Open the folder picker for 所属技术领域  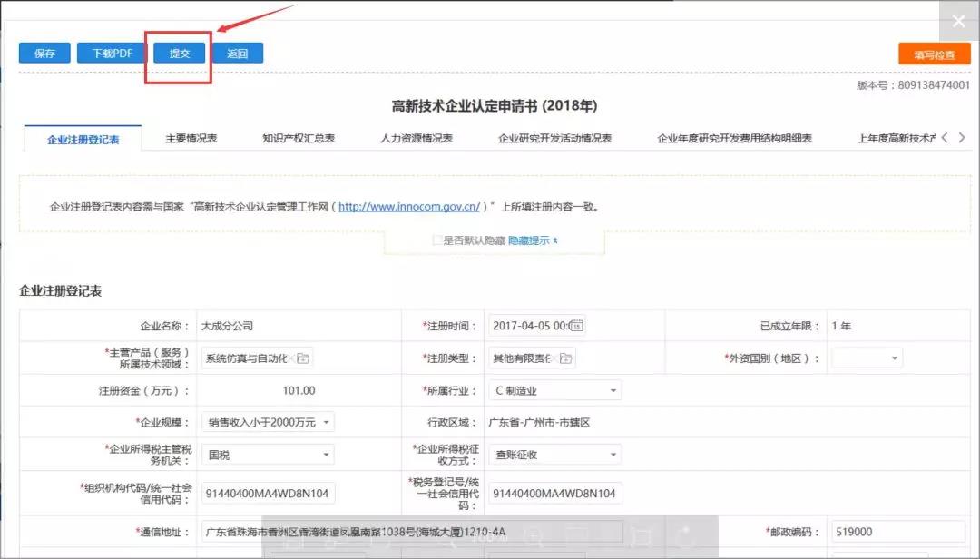(x=303, y=358)
